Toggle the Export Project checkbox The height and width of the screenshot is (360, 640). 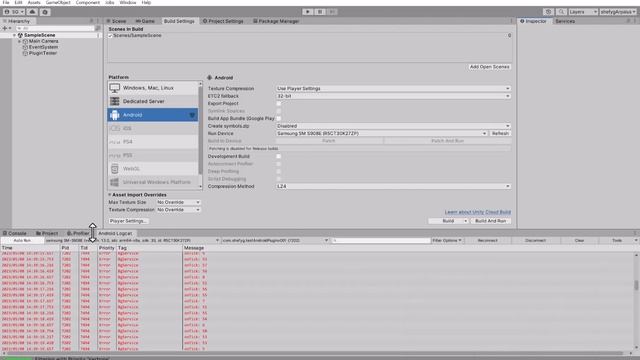(278, 103)
